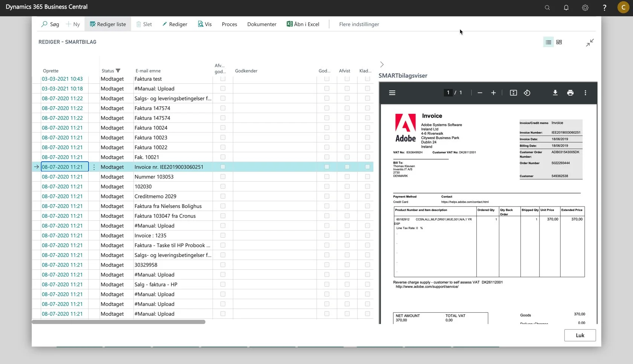The image size is (633, 364).
Task: Click the horizontal scrollbar under the list
Action: 119,322
